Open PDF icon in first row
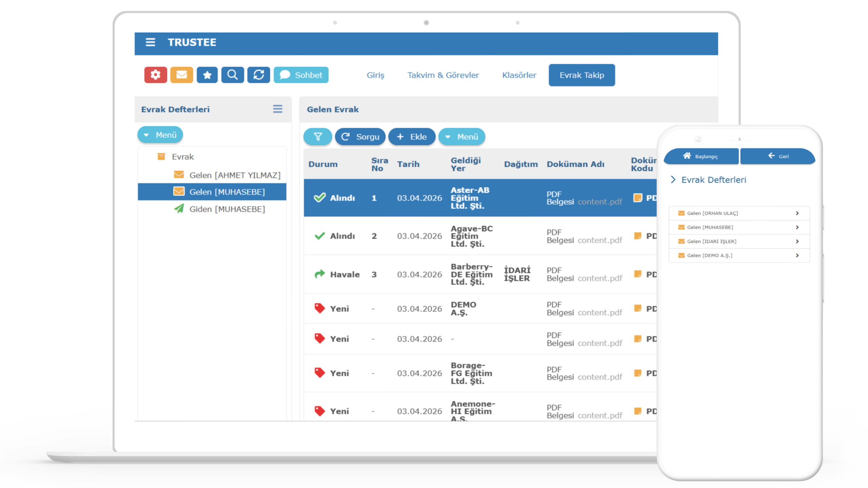The width and height of the screenshot is (868, 488). [x=637, y=198]
